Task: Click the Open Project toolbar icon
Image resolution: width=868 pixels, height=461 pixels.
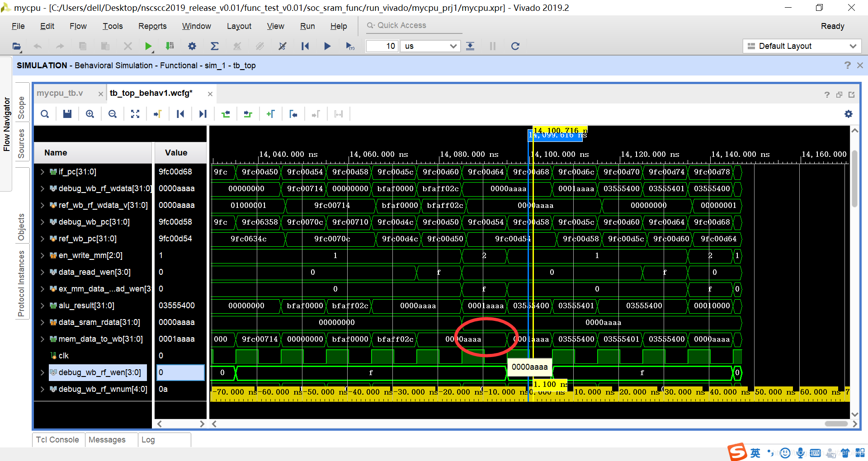Action: (x=17, y=46)
